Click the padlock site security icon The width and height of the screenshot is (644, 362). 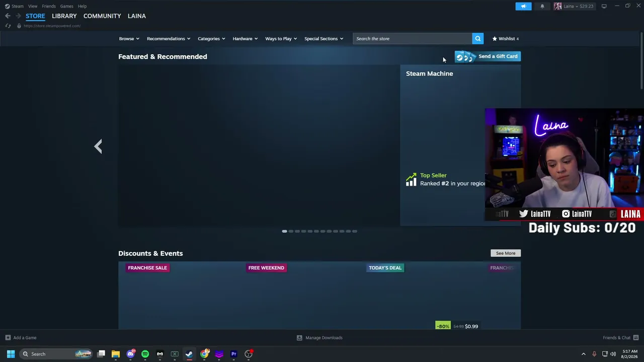(x=19, y=26)
